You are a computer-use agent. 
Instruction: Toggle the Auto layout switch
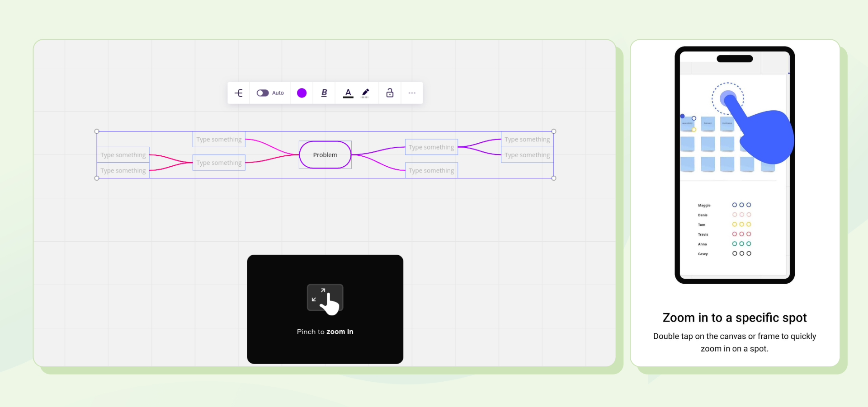(263, 93)
